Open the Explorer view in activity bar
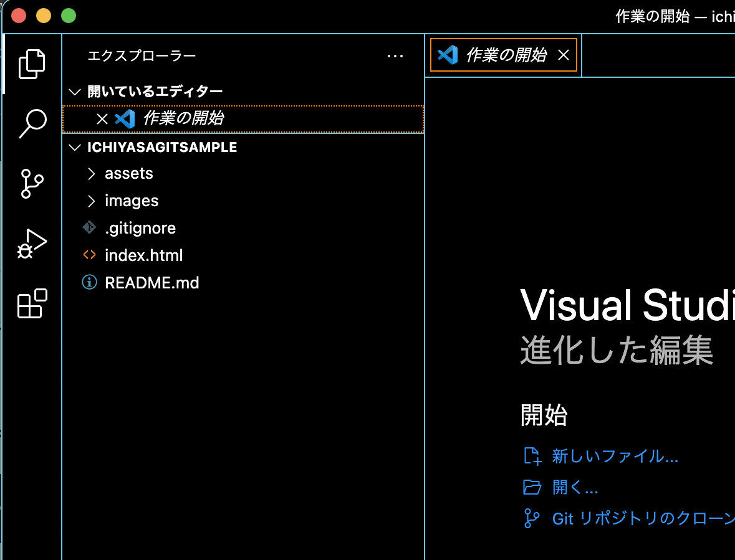 coord(32,64)
